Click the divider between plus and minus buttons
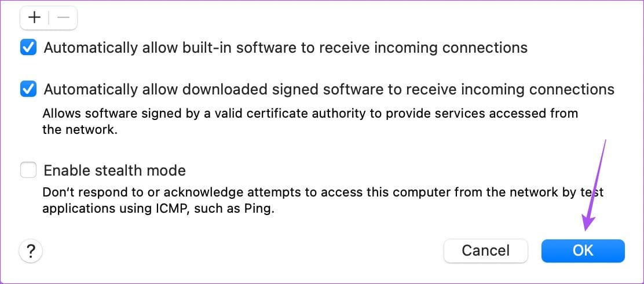The image size is (644, 284). 49,17
